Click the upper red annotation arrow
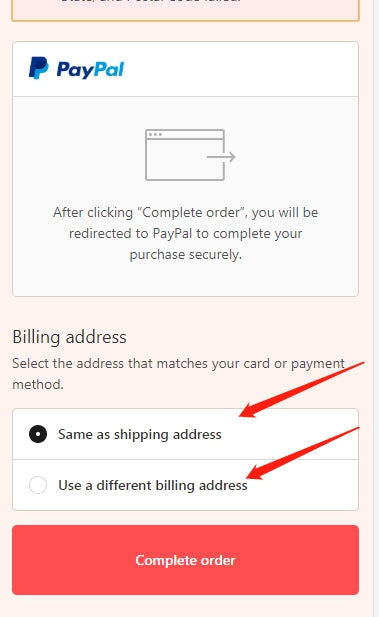Viewport: 379px width, 617px height. point(302,390)
